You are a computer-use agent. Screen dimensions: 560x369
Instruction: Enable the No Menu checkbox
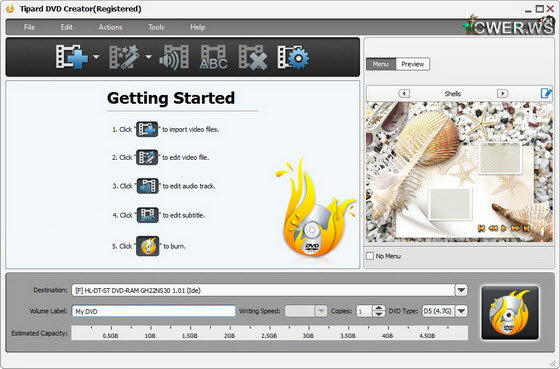coord(370,256)
